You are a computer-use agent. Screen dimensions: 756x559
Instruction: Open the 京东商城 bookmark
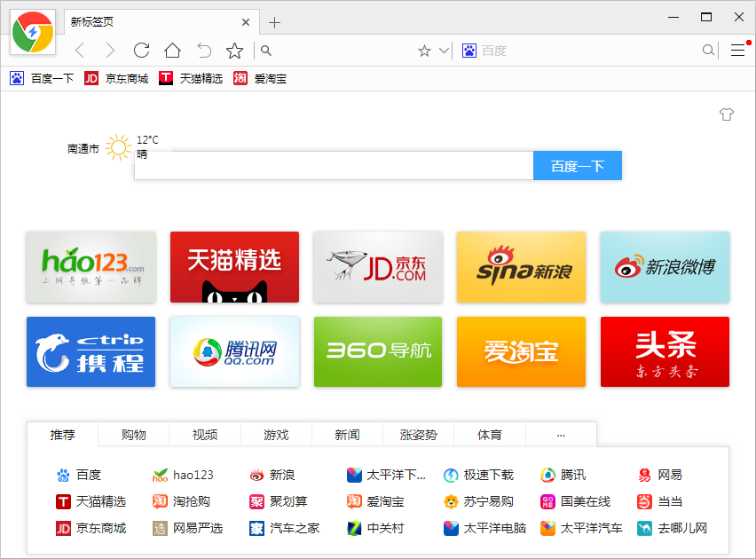[x=116, y=78]
